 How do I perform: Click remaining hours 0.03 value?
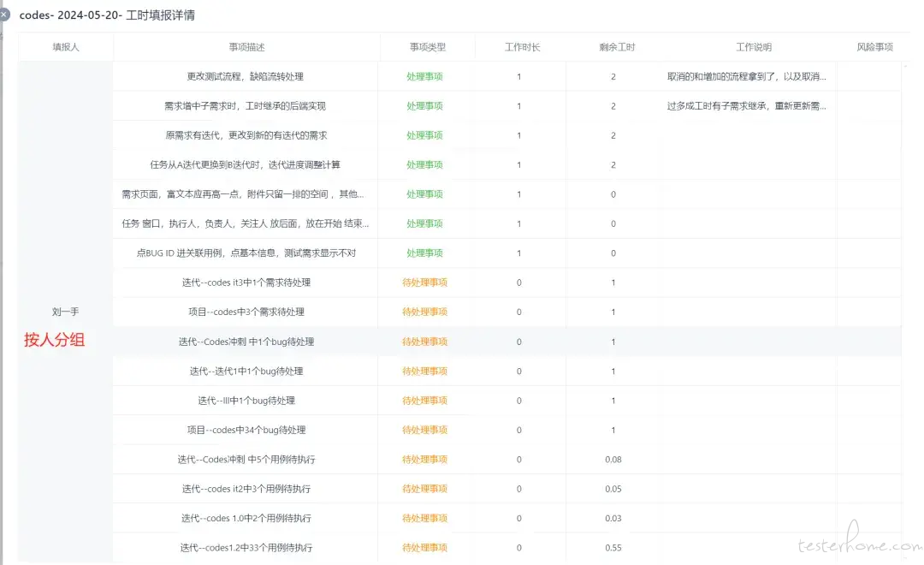[x=613, y=519]
